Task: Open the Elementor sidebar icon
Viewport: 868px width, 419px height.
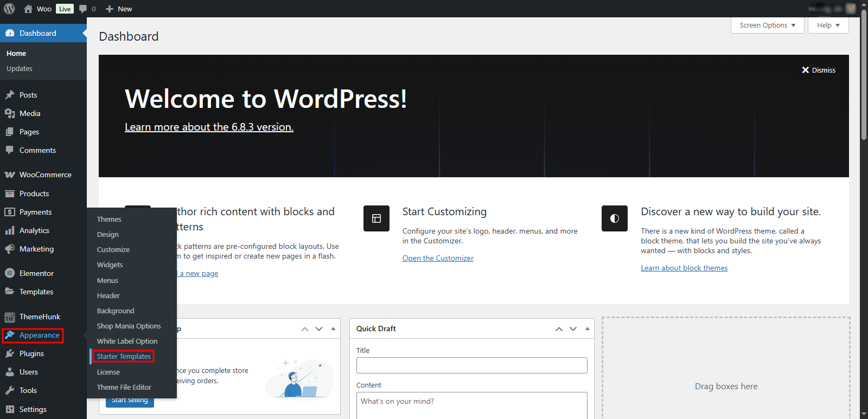Action: tap(10, 273)
